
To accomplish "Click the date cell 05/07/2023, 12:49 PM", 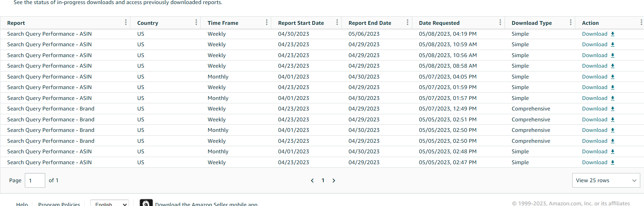I will [x=448, y=109].
